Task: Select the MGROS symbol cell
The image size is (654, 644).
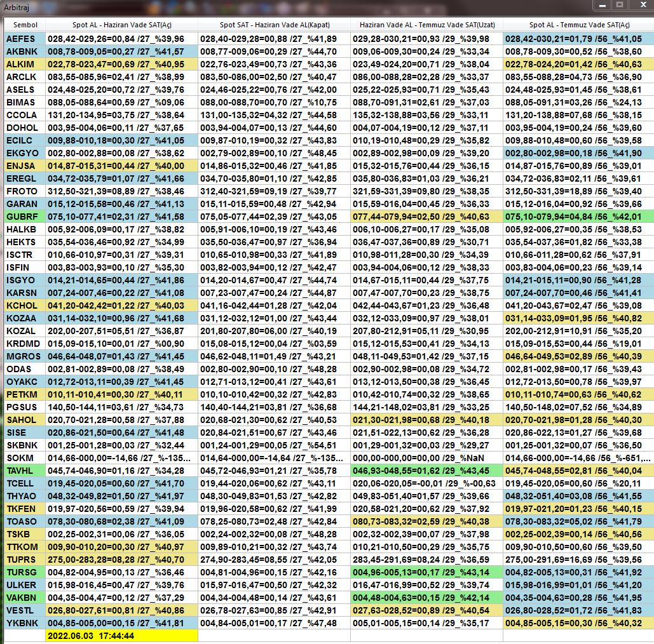Action: pyautogui.click(x=25, y=357)
